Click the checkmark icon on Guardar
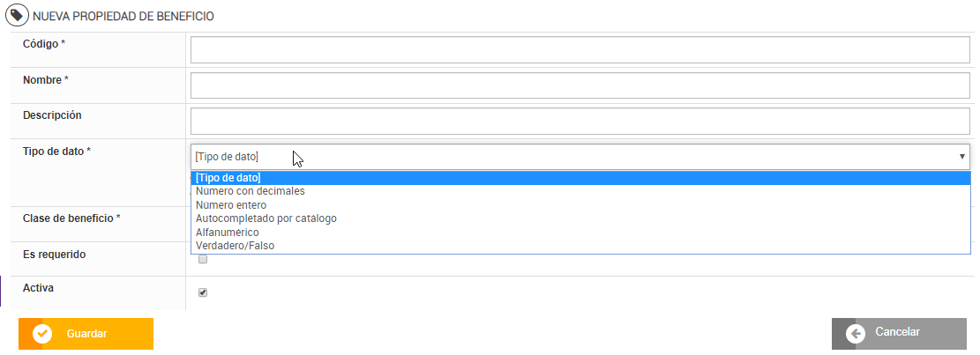The image size is (980, 355). coord(41,334)
